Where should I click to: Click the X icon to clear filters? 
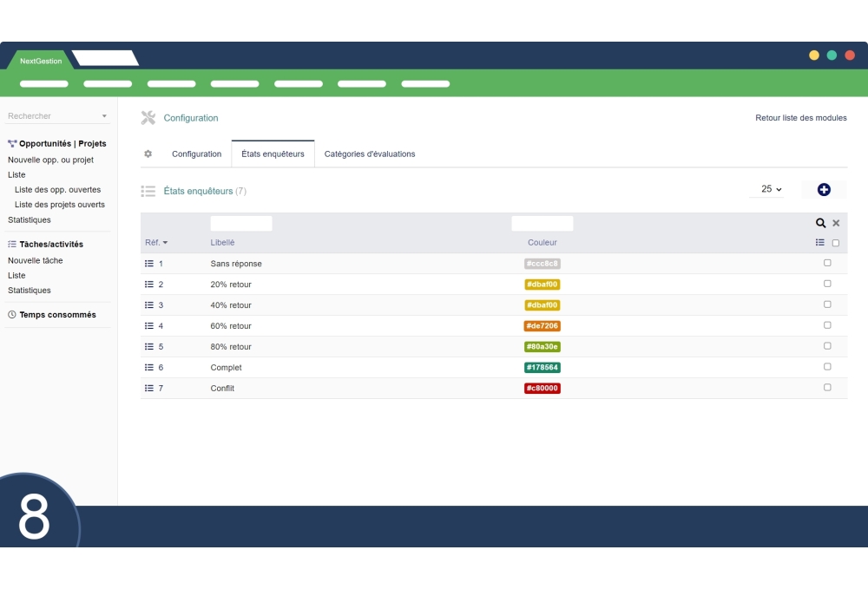pos(836,223)
